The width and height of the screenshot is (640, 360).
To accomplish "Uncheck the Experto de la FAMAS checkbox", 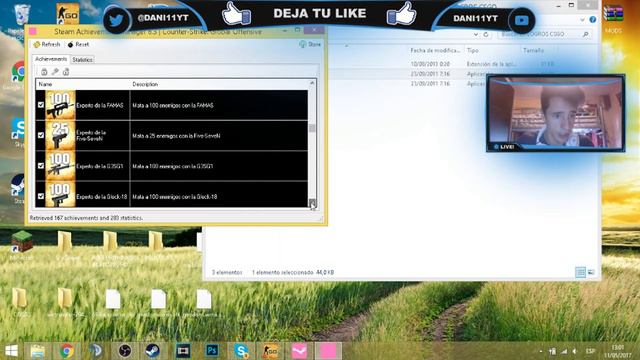I will click(41, 105).
